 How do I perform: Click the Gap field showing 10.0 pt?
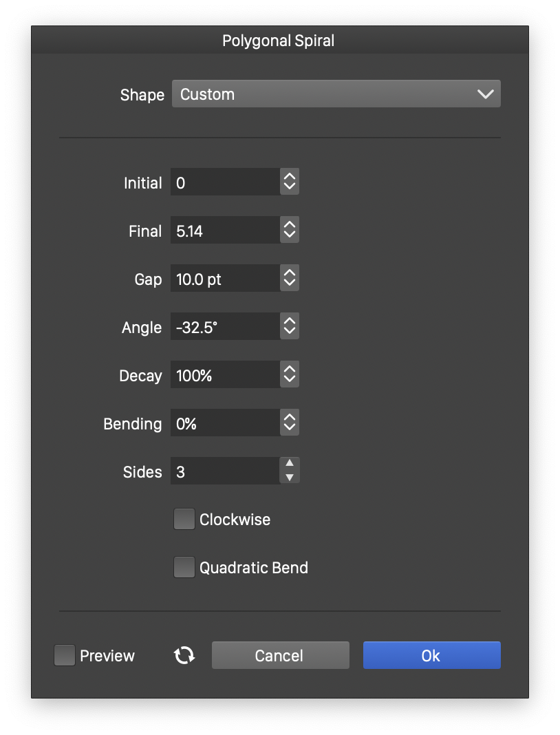pyautogui.click(x=225, y=279)
